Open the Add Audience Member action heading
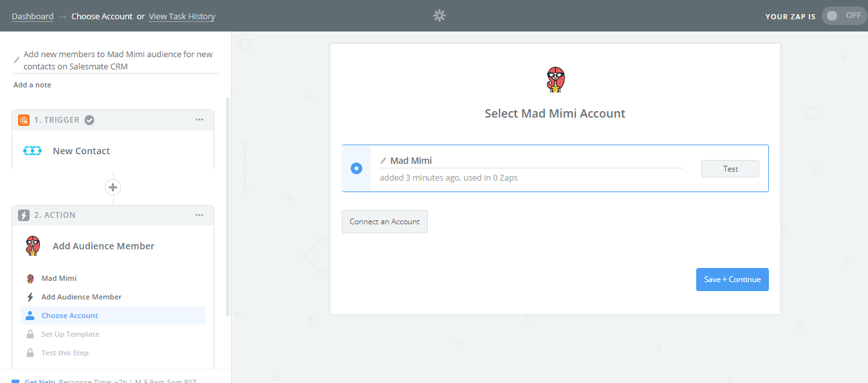 [104, 246]
